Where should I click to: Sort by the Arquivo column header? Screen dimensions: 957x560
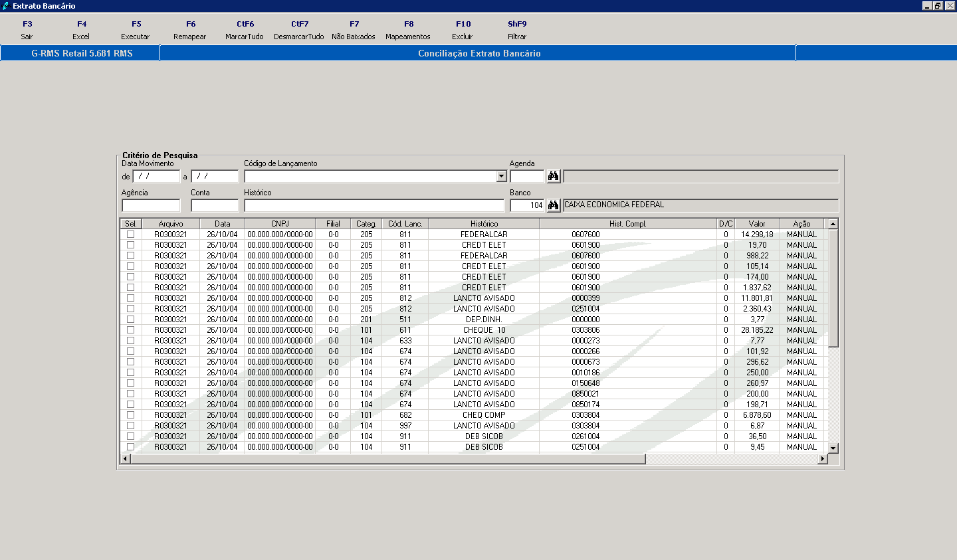tap(171, 224)
